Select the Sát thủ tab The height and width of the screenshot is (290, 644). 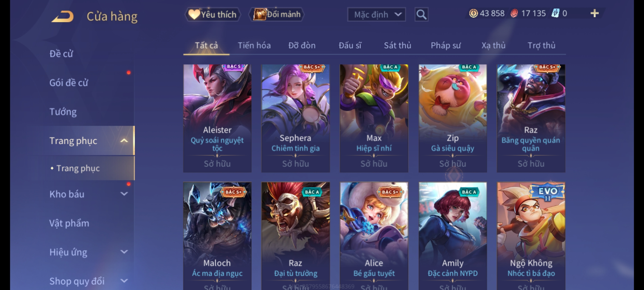pos(397,45)
